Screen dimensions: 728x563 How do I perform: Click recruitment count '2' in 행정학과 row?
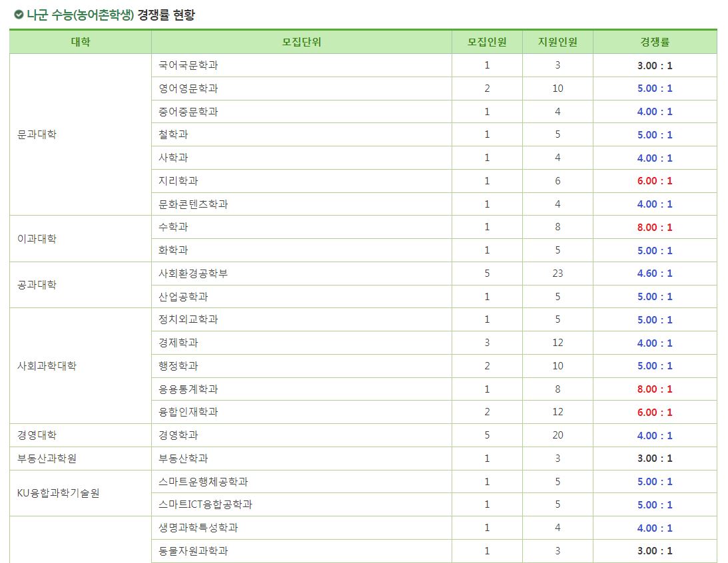click(487, 366)
